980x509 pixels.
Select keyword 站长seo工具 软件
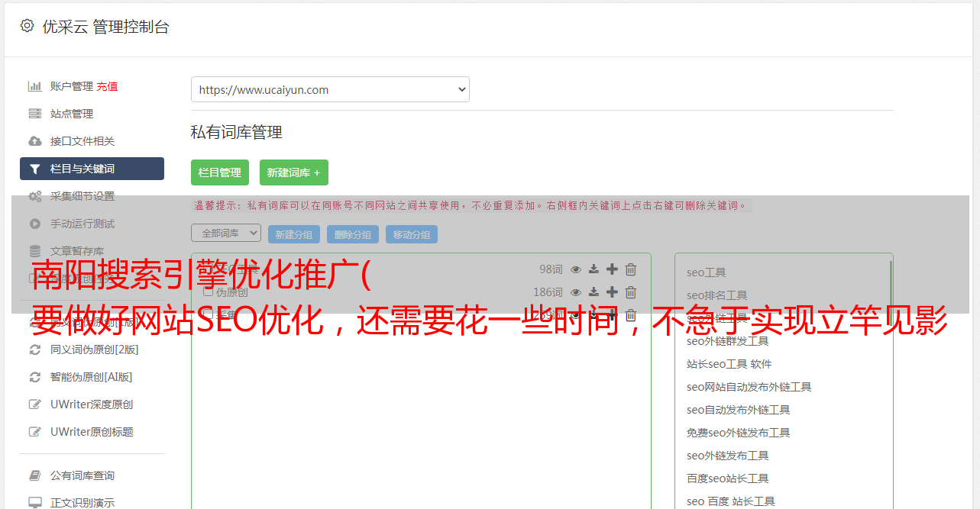click(x=729, y=364)
